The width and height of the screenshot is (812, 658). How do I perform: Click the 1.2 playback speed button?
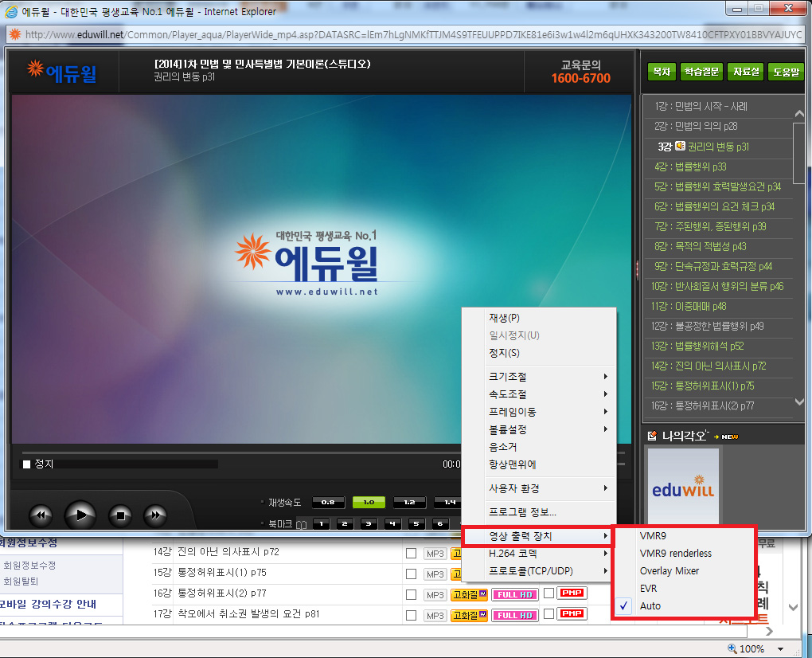pyautogui.click(x=409, y=503)
